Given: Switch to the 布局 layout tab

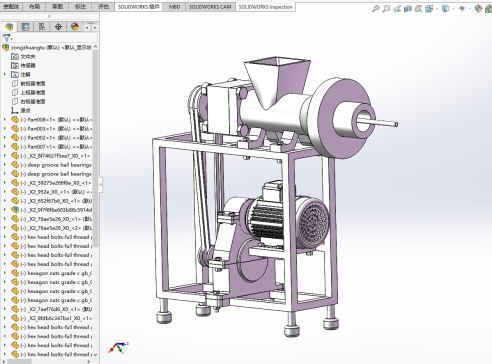Looking at the screenshot, I should coord(34,6).
